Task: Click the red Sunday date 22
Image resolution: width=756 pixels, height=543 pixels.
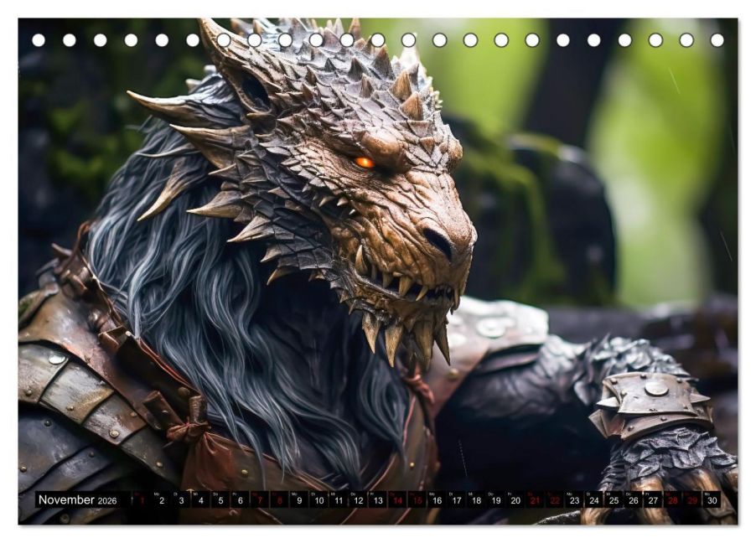Action: click(554, 500)
